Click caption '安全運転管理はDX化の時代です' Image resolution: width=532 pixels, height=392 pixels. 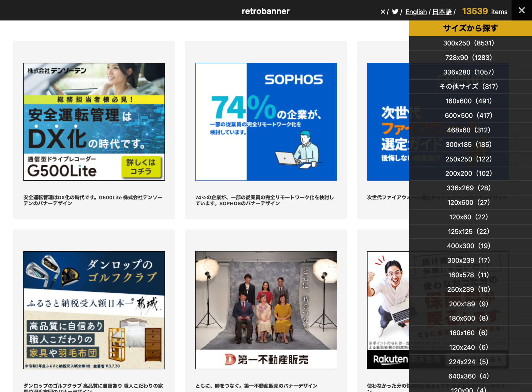point(93,200)
